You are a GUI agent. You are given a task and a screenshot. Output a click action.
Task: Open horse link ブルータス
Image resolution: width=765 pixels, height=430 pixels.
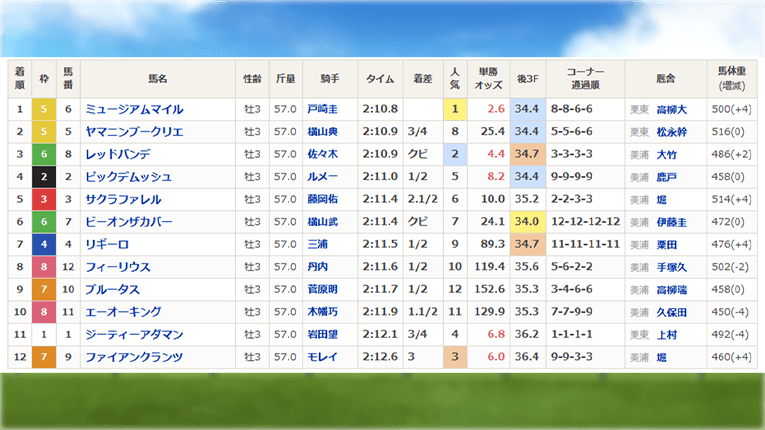click(x=112, y=289)
